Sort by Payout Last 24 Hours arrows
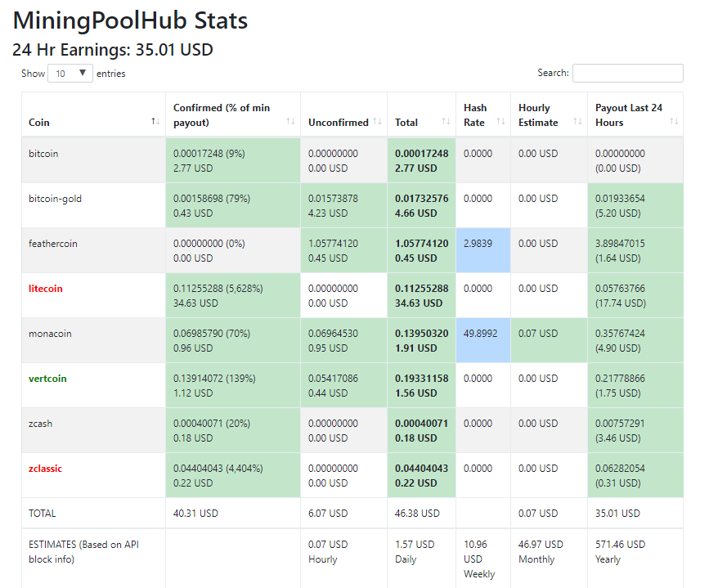The width and height of the screenshot is (709, 588). pyautogui.click(x=674, y=122)
